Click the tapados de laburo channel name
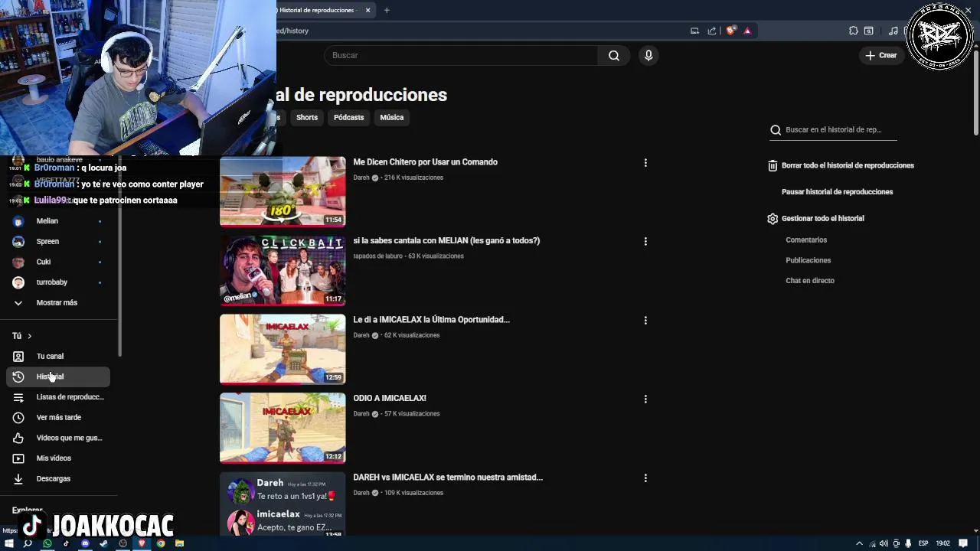Screen dimensions: 980x551 point(377,256)
